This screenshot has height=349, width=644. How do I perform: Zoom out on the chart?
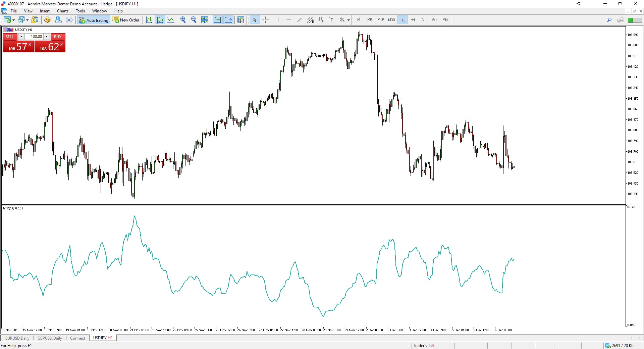(194, 20)
